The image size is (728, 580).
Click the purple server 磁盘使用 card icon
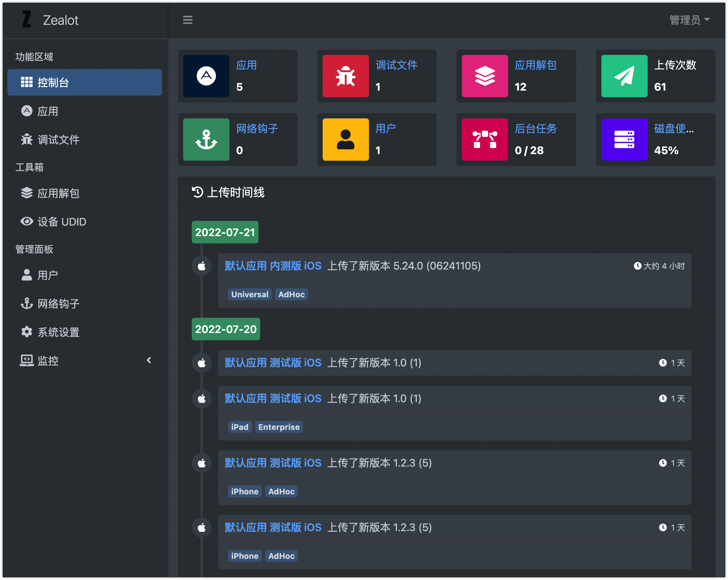click(x=624, y=140)
